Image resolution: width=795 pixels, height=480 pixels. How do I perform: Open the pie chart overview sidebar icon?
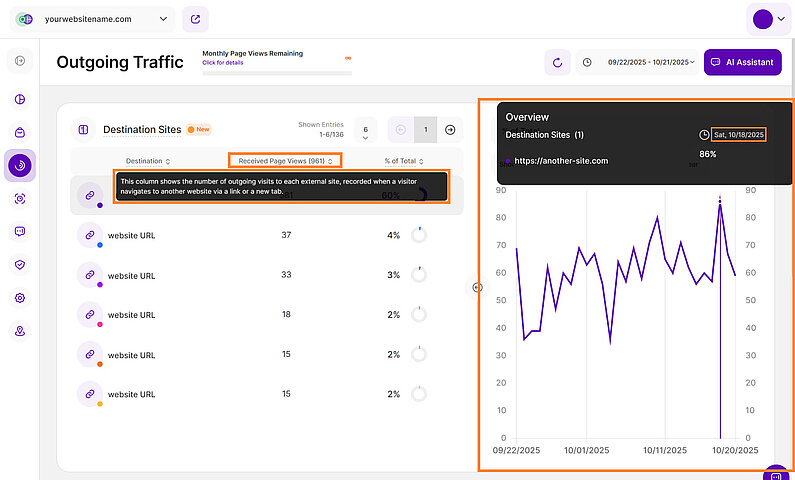pos(20,99)
